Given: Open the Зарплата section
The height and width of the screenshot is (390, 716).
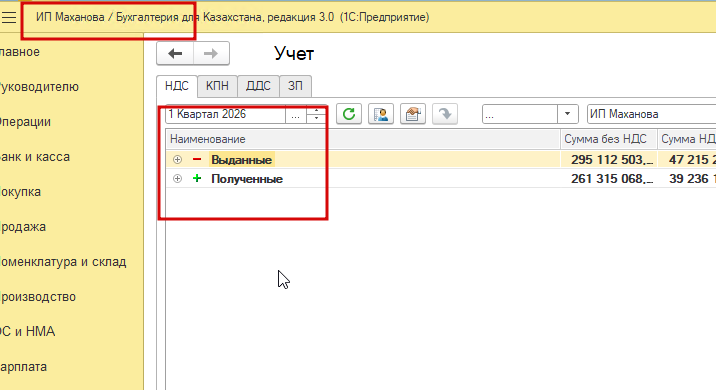Looking at the screenshot, I should tap(23, 367).
